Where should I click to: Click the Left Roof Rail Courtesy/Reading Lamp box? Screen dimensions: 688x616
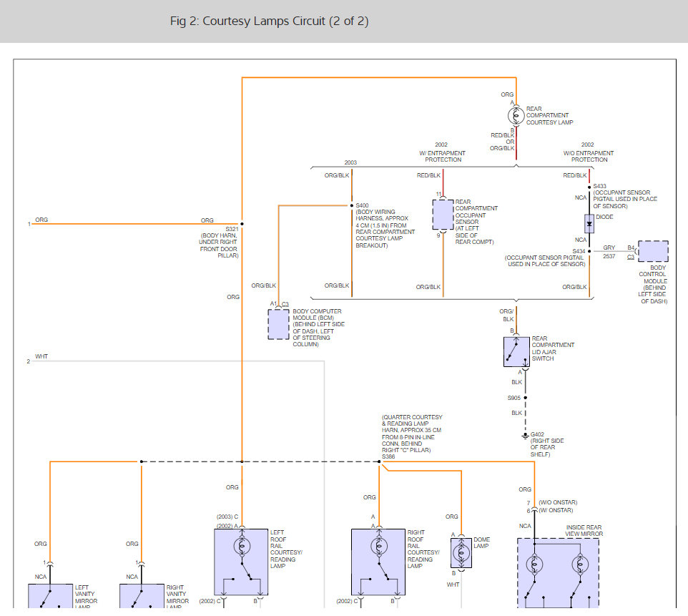point(241,562)
